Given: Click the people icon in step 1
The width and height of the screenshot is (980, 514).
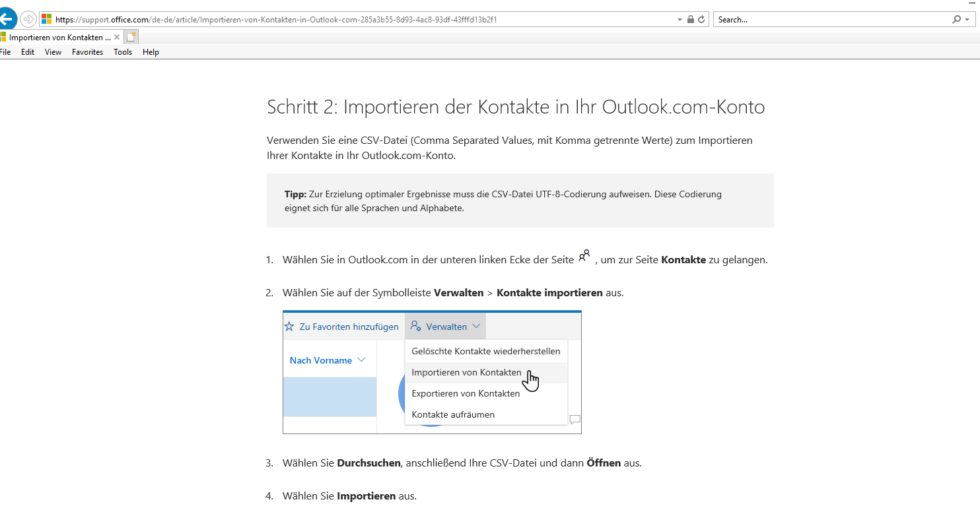Looking at the screenshot, I should [x=584, y=256].
